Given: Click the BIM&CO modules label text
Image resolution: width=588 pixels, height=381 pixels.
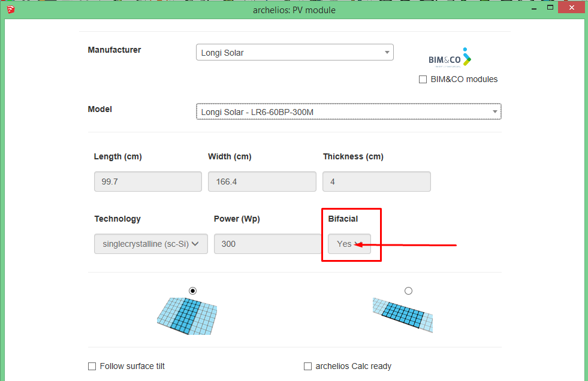Looking at the screenshot, I should 464,80.
